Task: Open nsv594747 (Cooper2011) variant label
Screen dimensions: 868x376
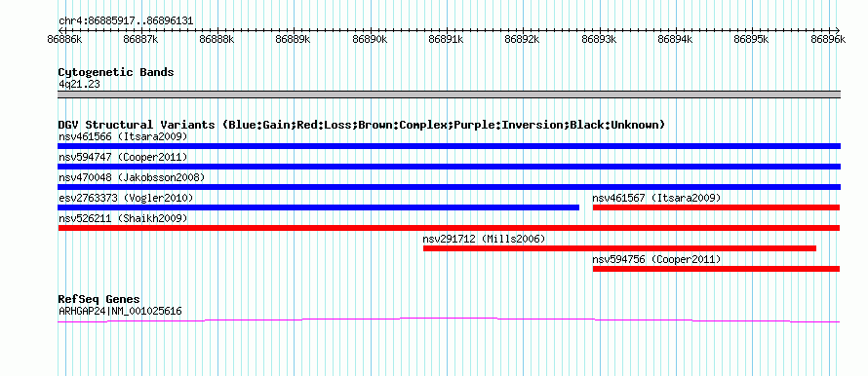Action: pyautogui.click(x=123, y=157)
